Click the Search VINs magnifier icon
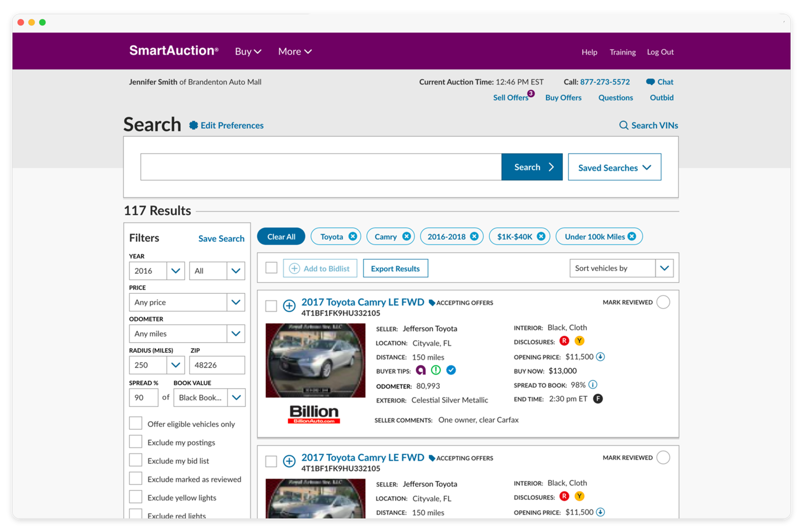The image size is (803, 532). point(624,125)
